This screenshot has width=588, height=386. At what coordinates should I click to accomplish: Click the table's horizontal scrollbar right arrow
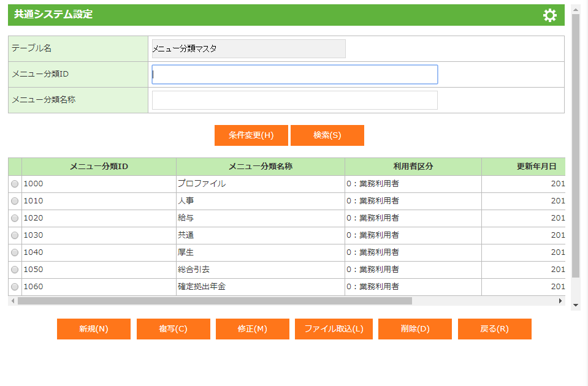tap(560, 301)
